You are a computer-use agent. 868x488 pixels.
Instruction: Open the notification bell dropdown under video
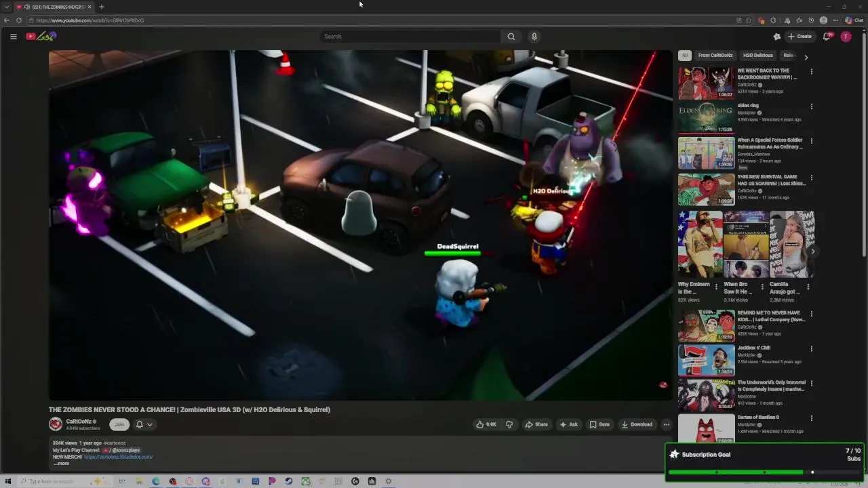click(144, 424)
